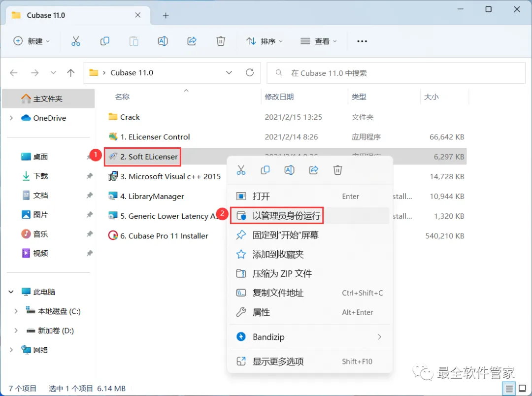Viewport: 532px width, 396px height.
Task: Expand the OneDrive tree node
Action: pos(11,118)
